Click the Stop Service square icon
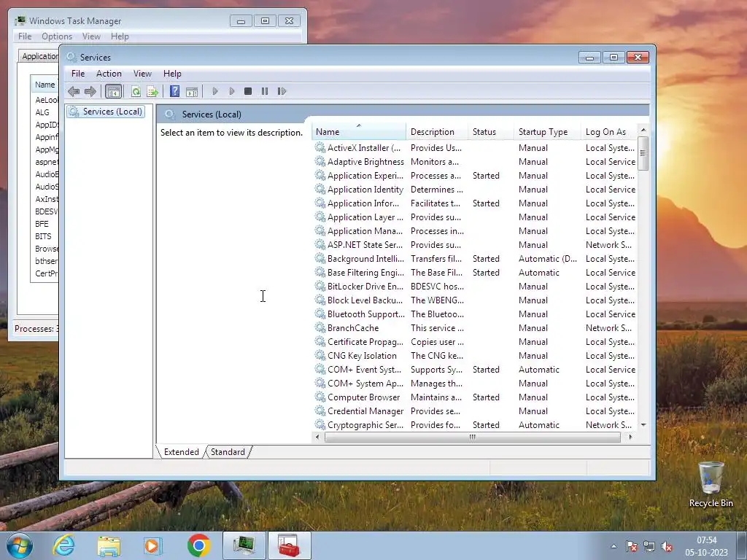 pos(248,91)
